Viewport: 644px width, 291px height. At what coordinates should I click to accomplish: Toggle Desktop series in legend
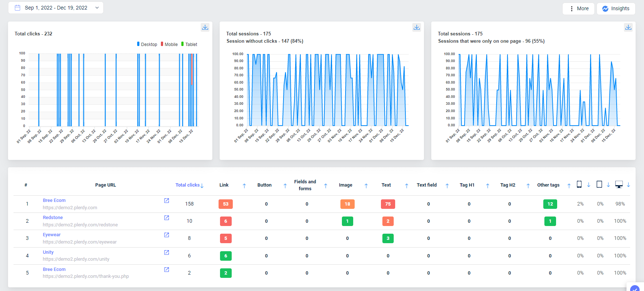147,44
